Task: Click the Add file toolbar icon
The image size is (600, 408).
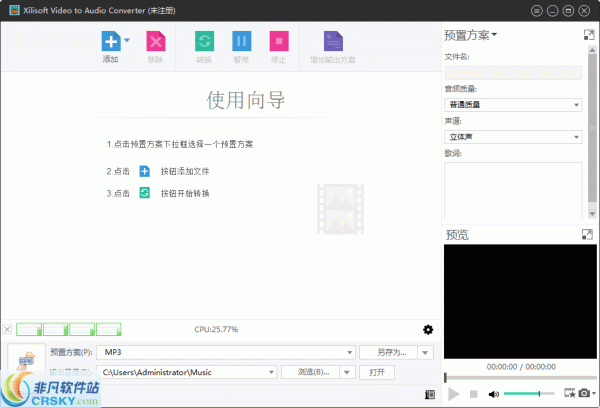Action: tap(111, 41)
